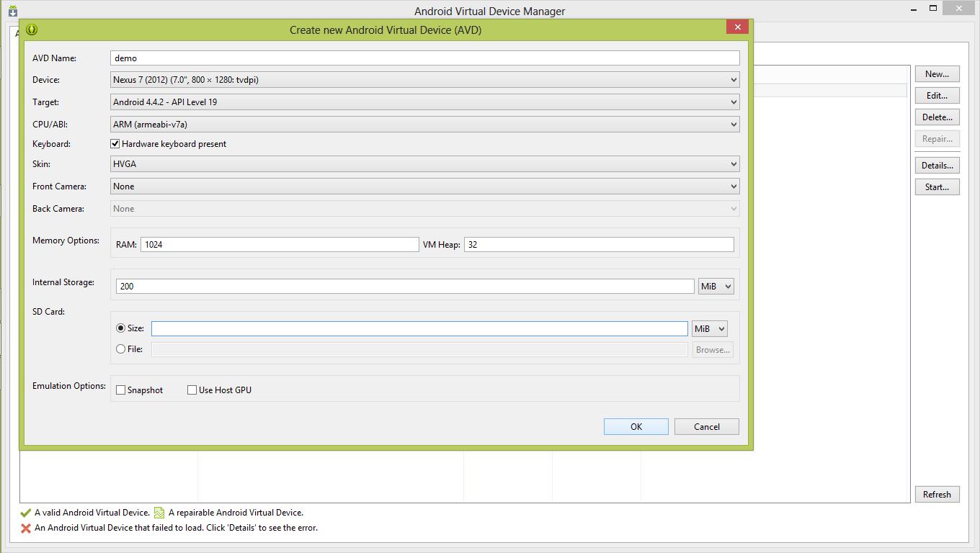Click the RAM field showing 1024
Image resolution: width=980 pixels, height=553 pixels.
click(x=280, y=245)
